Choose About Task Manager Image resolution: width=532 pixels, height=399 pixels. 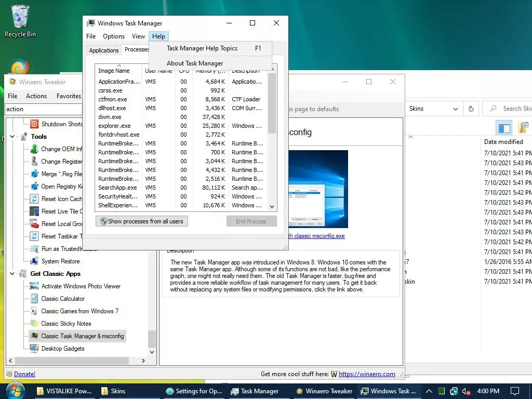210,63
